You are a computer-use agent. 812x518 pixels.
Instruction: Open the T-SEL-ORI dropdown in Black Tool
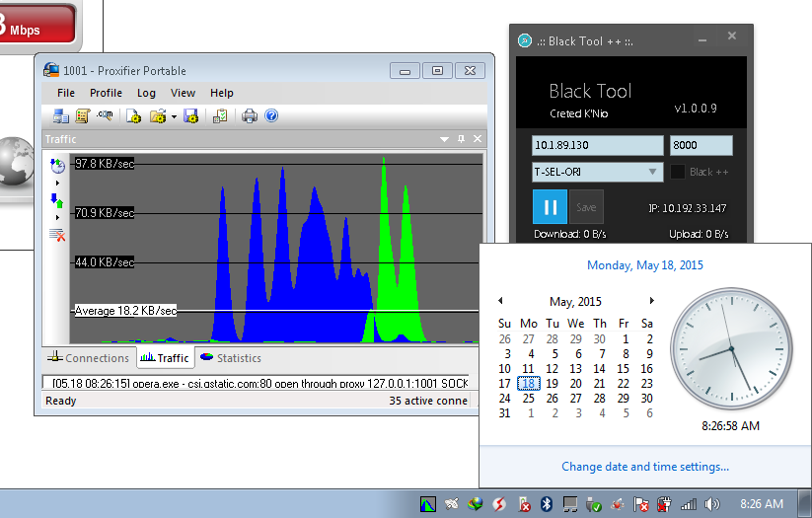point(598,172)
